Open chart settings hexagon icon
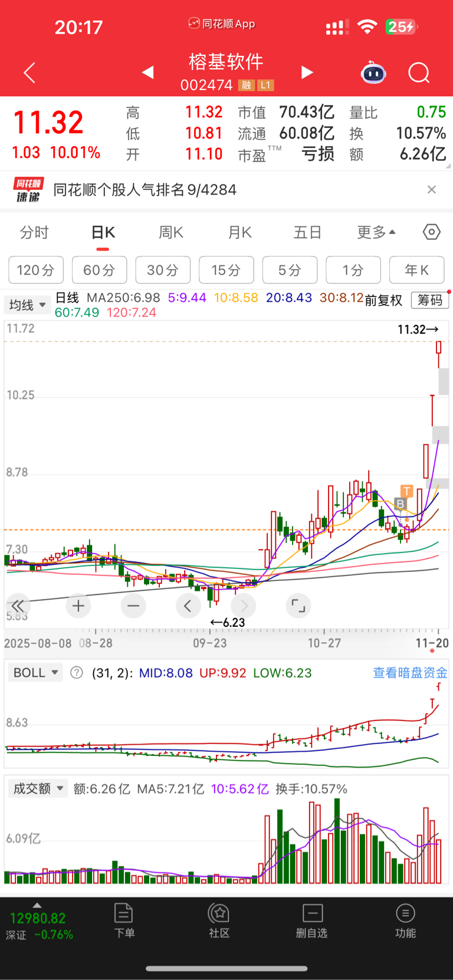The height and width of the screenshot is (980, 453). point(432,232)
